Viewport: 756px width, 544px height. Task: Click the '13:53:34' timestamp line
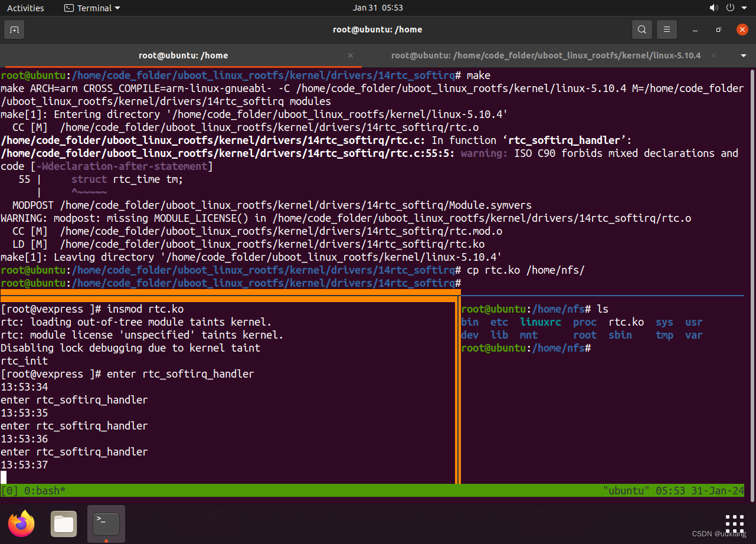(x=24, y=387)
